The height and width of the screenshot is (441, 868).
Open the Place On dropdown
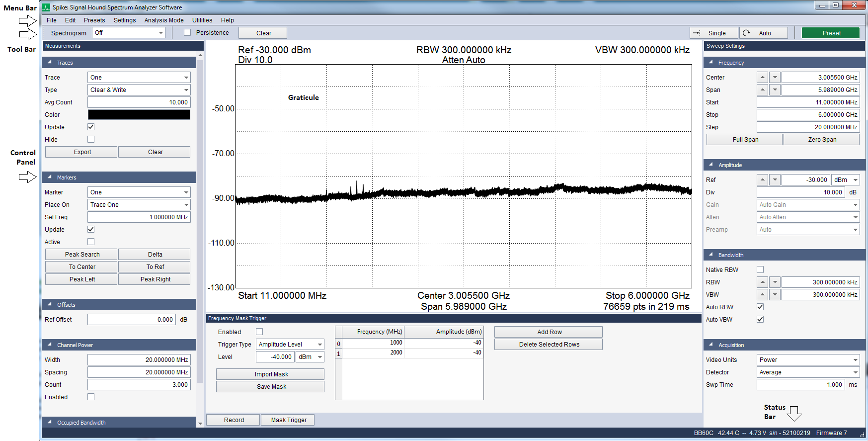139,205
